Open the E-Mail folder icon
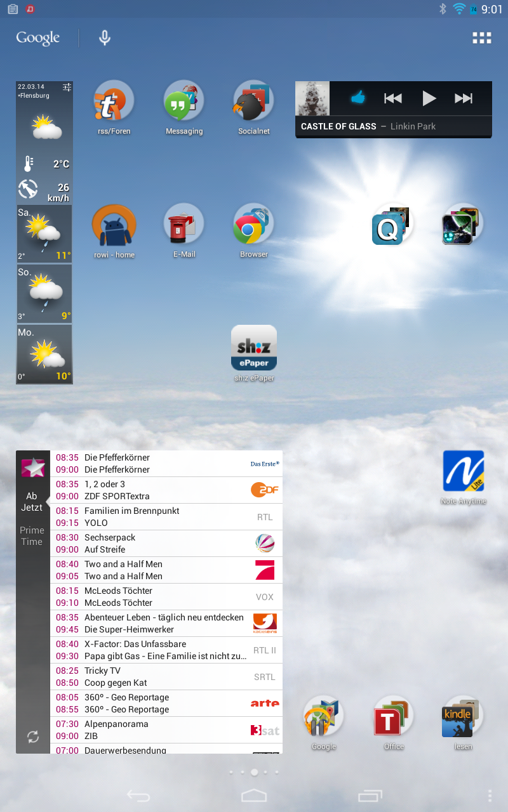The image size is (508, 812). tap(184, 226)
